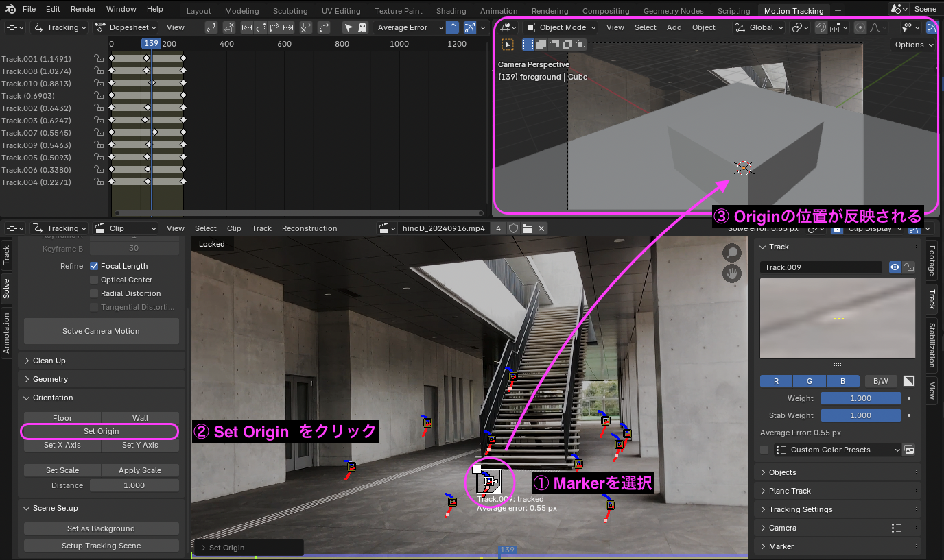Click the clean-tracks X icon in the Dopesheet header
Image resolution: width=944 pixels, height=560 pixels.
(230, 27)
